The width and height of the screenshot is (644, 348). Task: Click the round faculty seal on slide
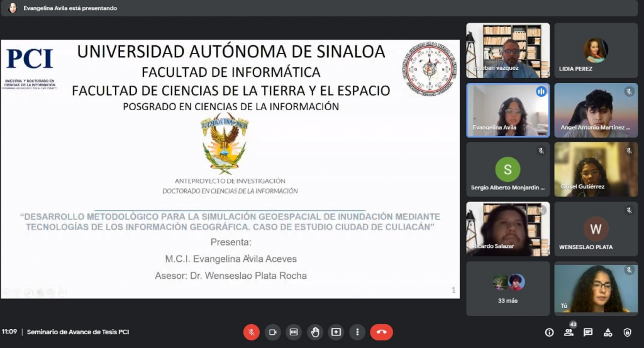(x=430, y=69)
